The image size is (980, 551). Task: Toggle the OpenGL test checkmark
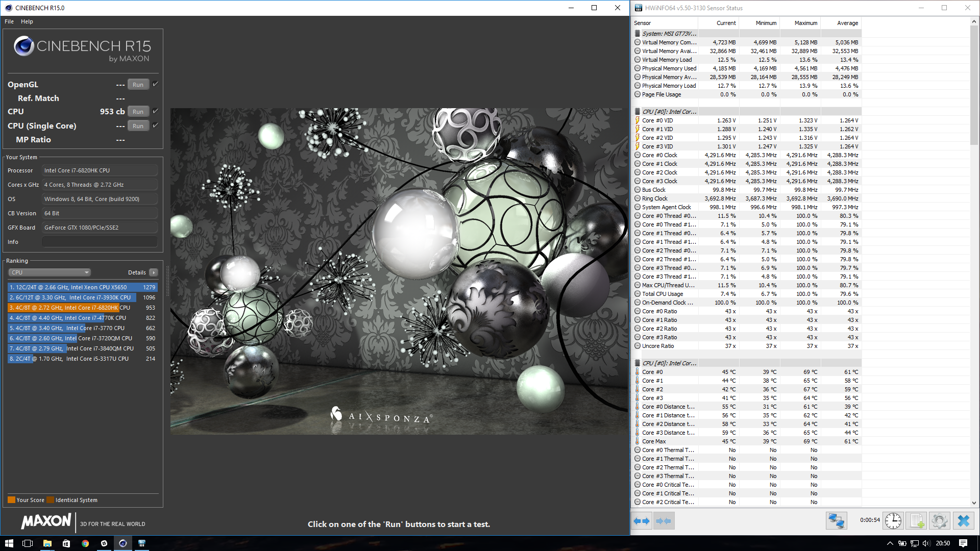pyautogui.click(x=155, y=84)
